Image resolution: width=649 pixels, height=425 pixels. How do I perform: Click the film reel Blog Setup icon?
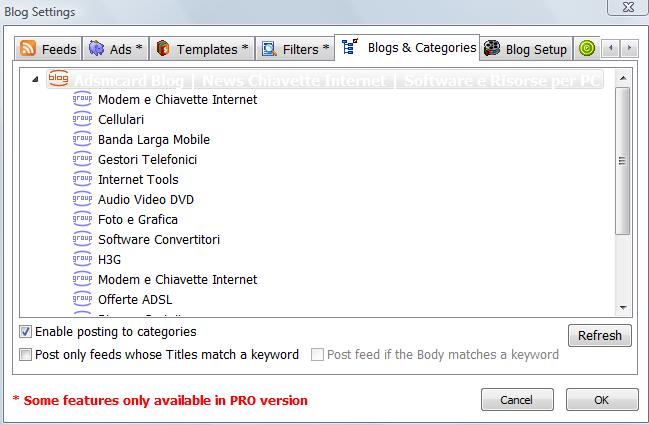click(492, 48)
